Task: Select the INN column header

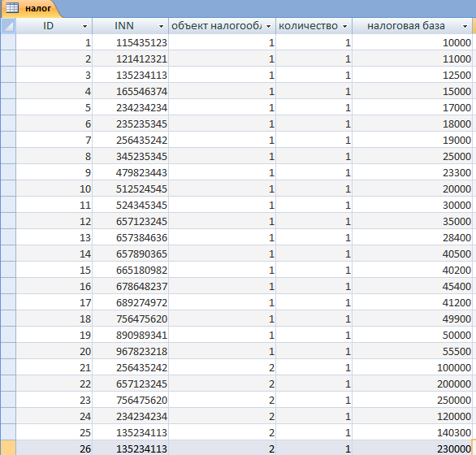Action: point(131,26)
